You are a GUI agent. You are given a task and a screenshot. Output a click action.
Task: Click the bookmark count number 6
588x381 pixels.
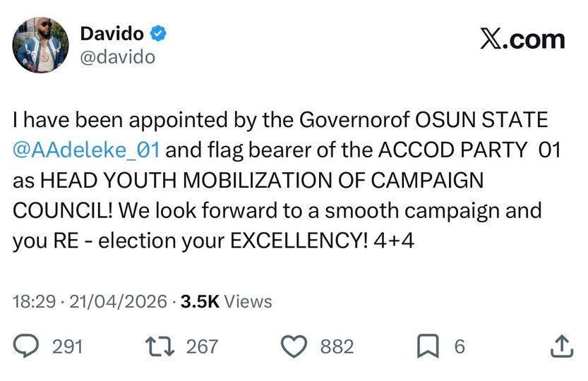click(x=460, y=346)
